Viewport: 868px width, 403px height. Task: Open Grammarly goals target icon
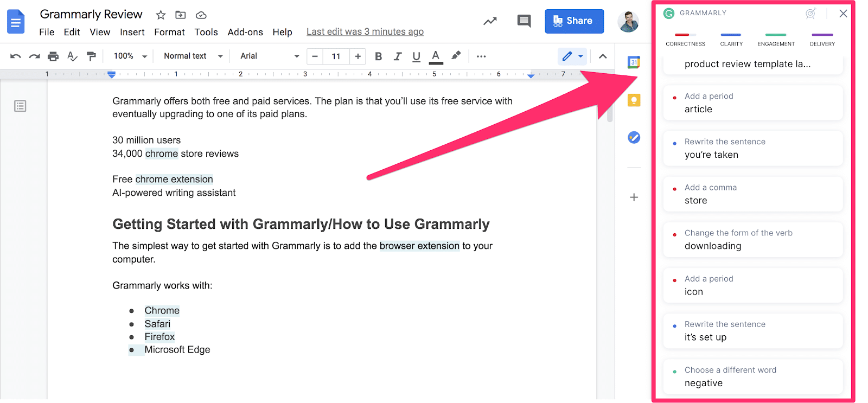810,14
